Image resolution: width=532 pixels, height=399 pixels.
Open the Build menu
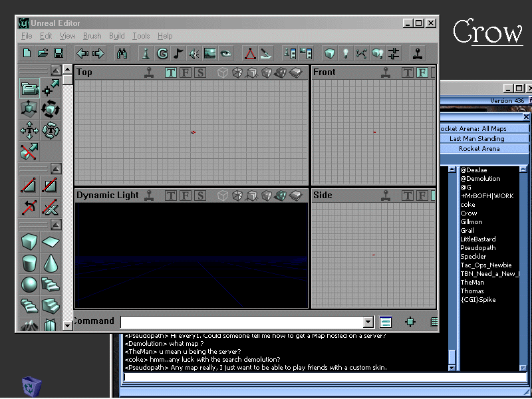pyautogui.click(x=117, y=36)
